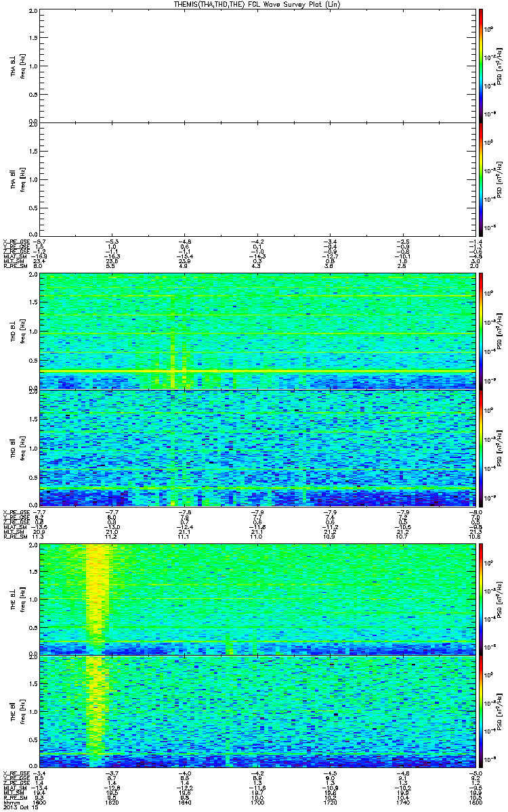This screenshot has height=812, width=508.
Task: Click the 1720 time tick label
Action: (x=329, y=803)
